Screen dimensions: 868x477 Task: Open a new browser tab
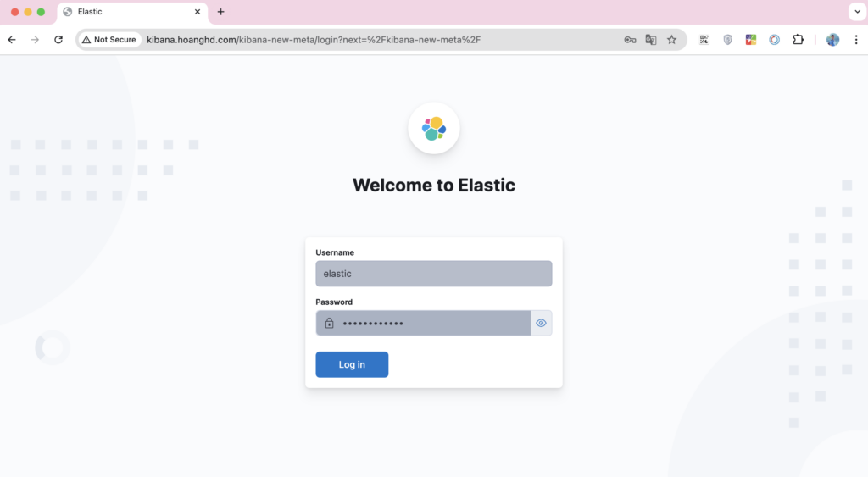pyautogui.click(x=221, y=12)
